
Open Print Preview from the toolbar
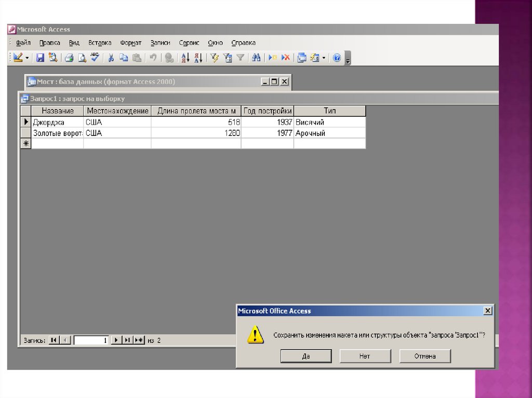[x=82, y=58]
